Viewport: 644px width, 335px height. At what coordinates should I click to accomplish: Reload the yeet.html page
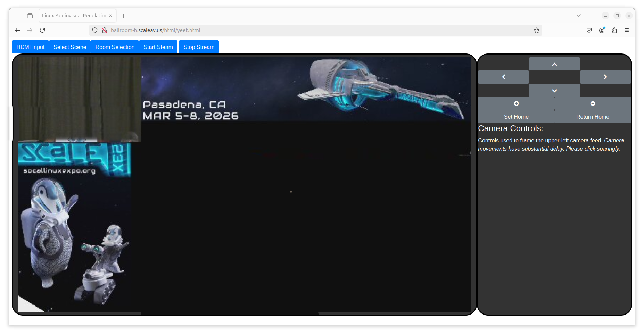click(x=42, y=30)
